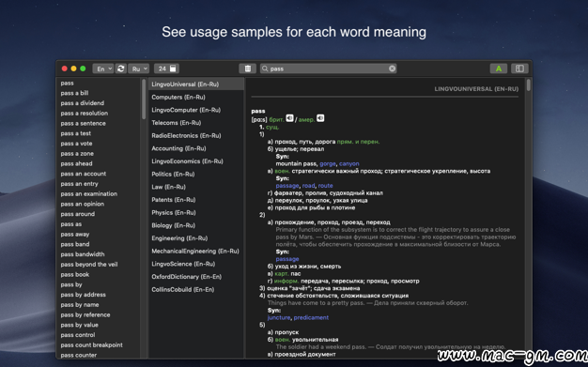Select pass a sentence entry
Image resolution: width=588 pixels, height=367 pixels.
84,123
